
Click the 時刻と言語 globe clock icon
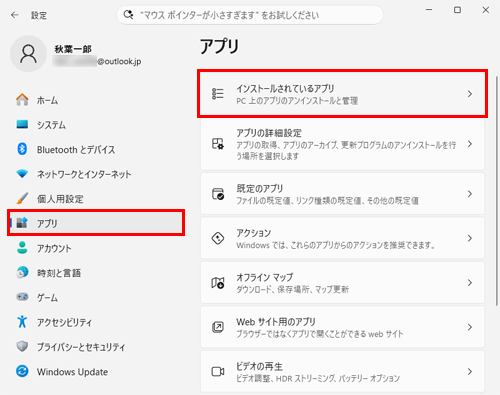coord(22,272)
